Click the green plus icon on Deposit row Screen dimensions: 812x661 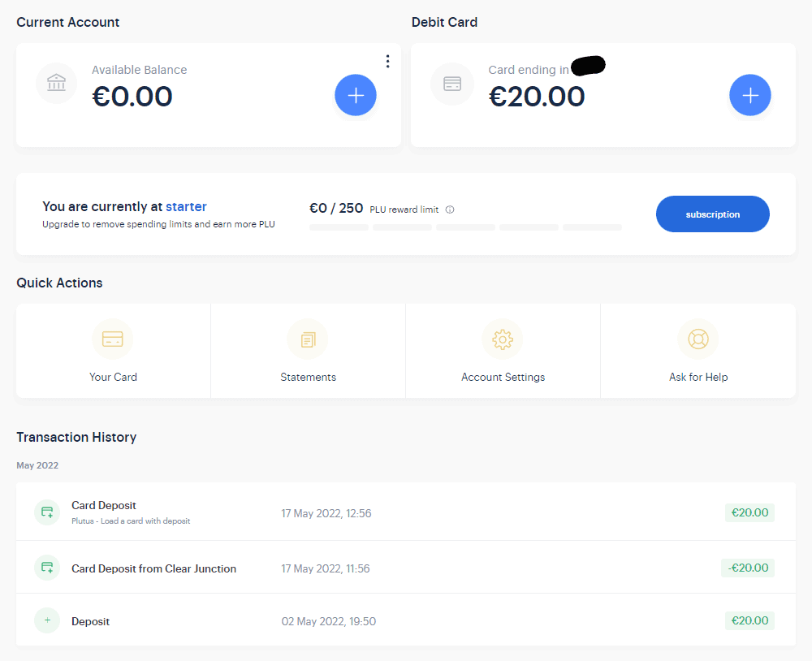(47, 620)
